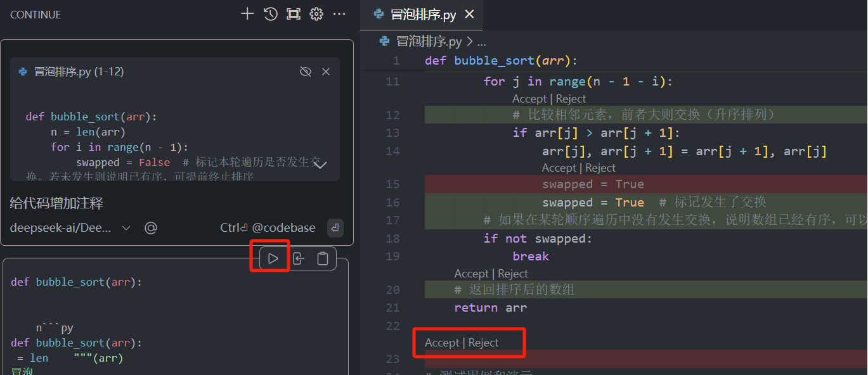This screenshot has width=868, height=375.
Task: Click n```py text in generated code
Action: (x=55, y=328)
